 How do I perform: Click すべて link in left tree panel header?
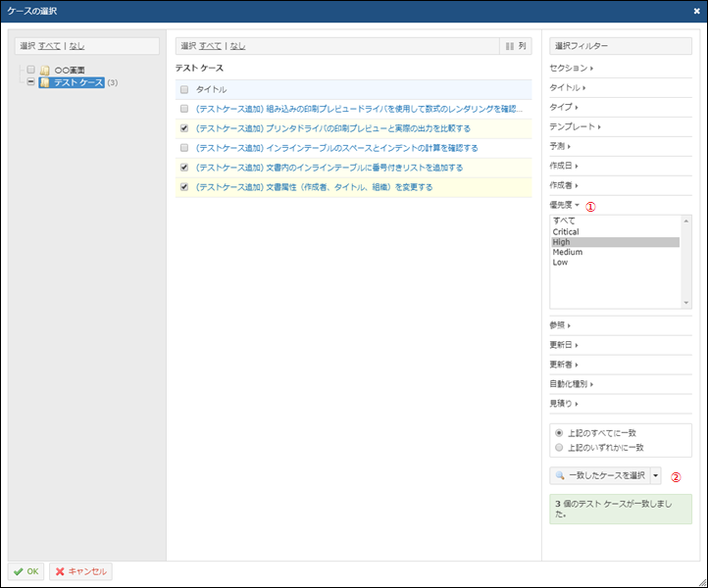point(48,46)
